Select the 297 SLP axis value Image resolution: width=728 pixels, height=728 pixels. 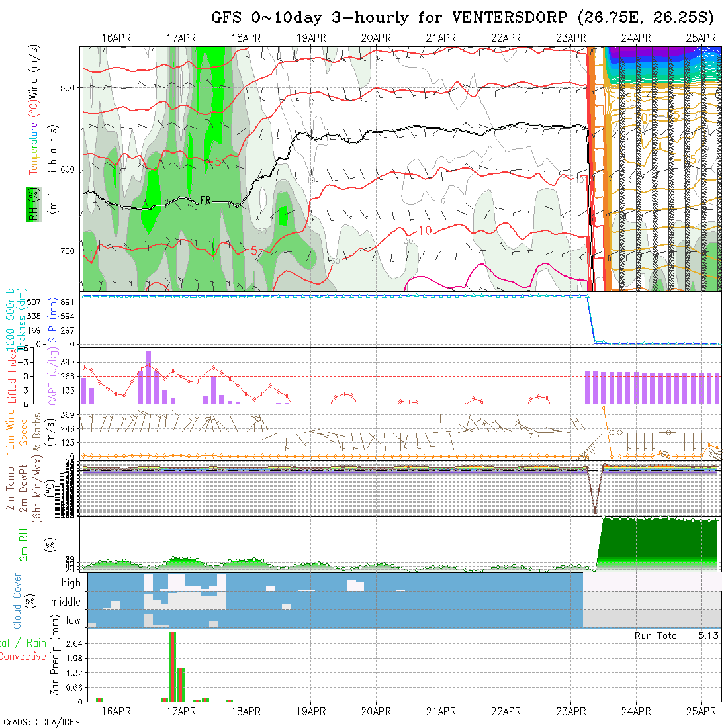click(x=68, y=330)
